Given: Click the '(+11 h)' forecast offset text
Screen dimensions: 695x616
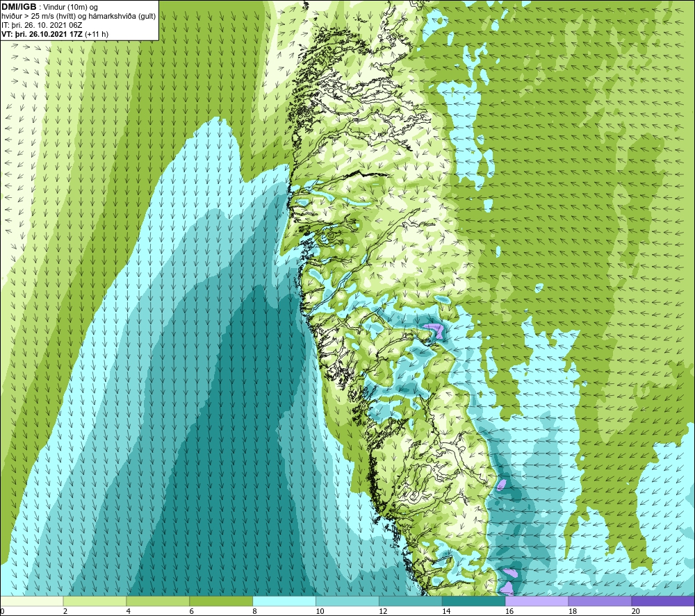Looking at the screenshot, I should coord(96,34).
